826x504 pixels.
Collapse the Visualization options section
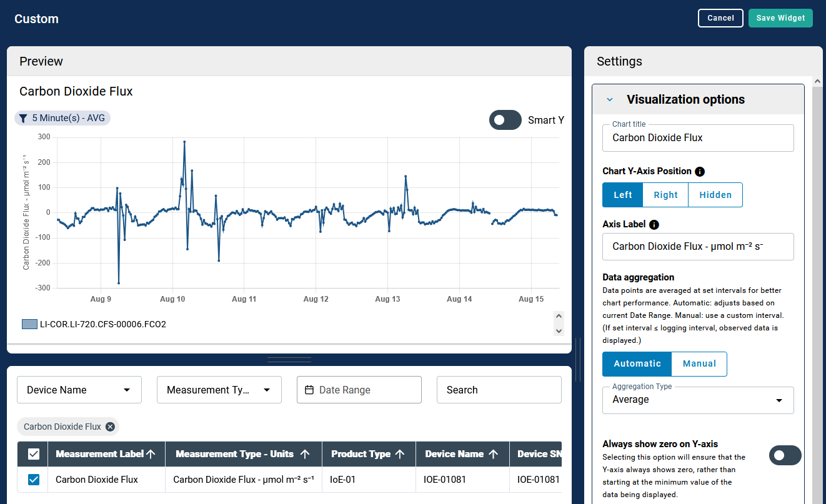point(610,100)
